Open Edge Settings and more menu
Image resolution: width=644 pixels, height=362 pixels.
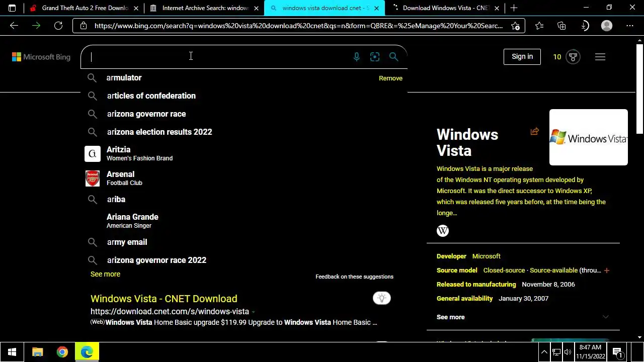630,26
